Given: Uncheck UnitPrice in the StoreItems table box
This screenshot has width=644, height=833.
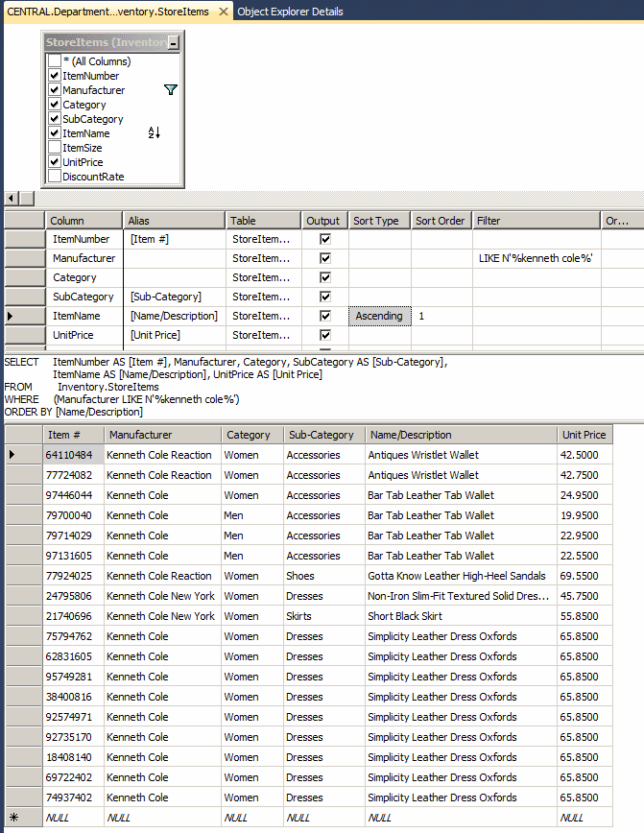Looking at the screenshot, I should 54,161.
